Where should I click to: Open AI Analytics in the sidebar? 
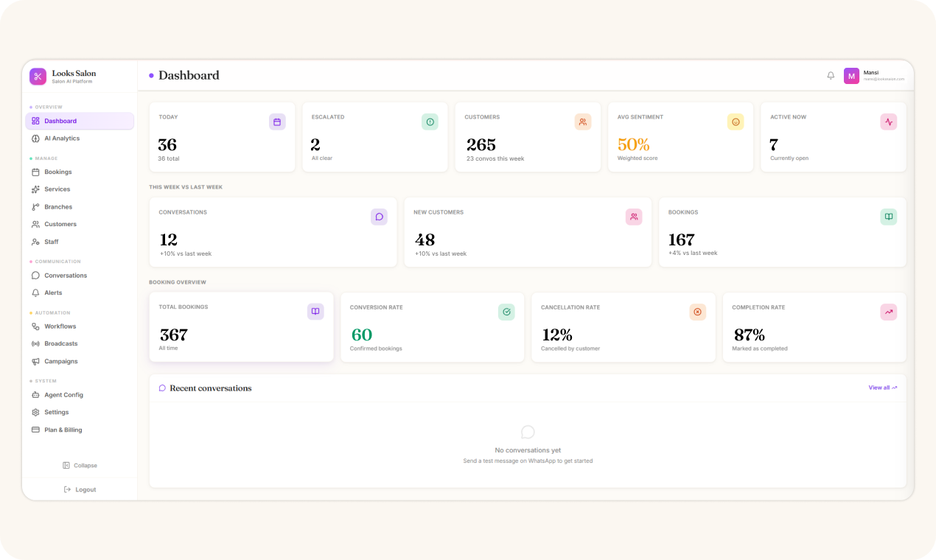point(80,139)
